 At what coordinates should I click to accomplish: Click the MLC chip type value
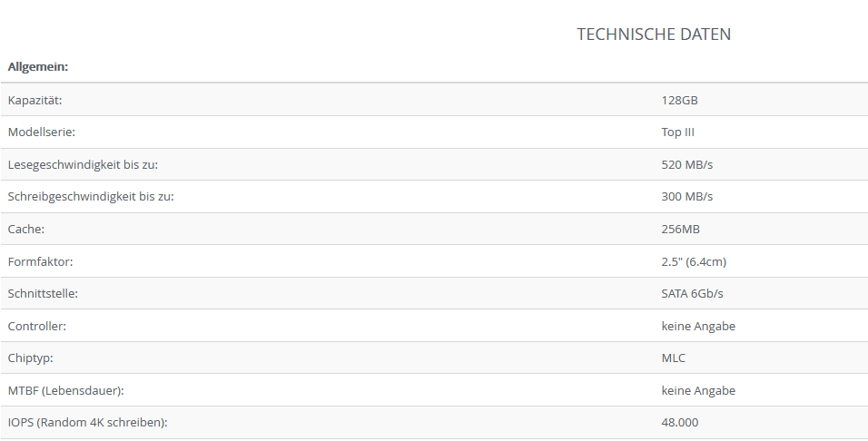(674, 358)
